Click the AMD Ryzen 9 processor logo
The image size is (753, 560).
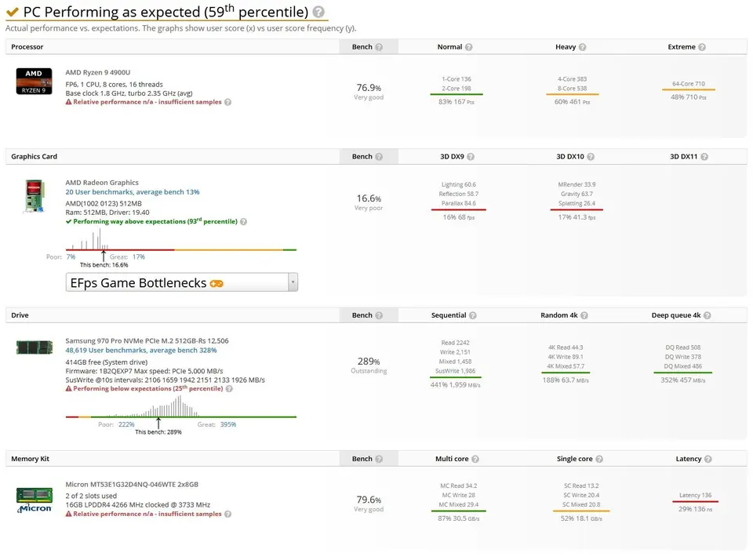[34, 81]
